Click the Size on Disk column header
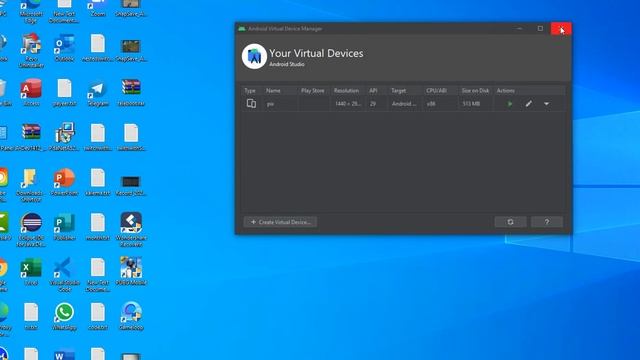The height and width of the screenshot is (360, 640). pyautogui.click(x=475, y=91)
